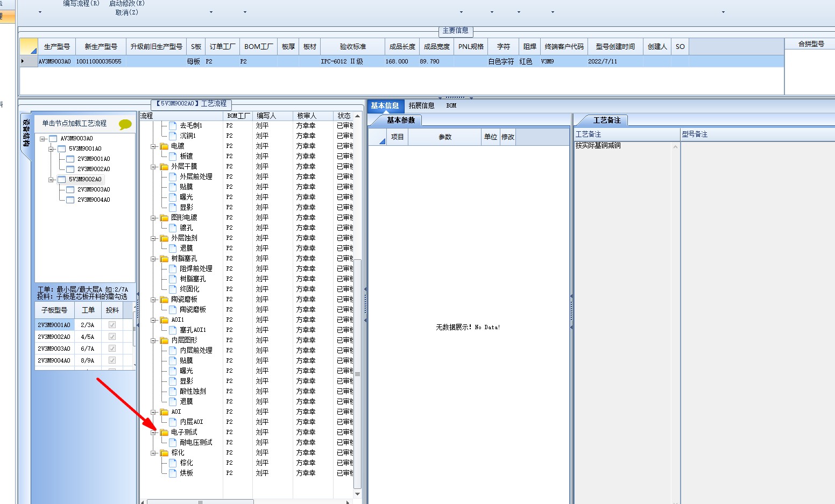Click the 取消(Z) button
The image size is (835, 504).
127,12
